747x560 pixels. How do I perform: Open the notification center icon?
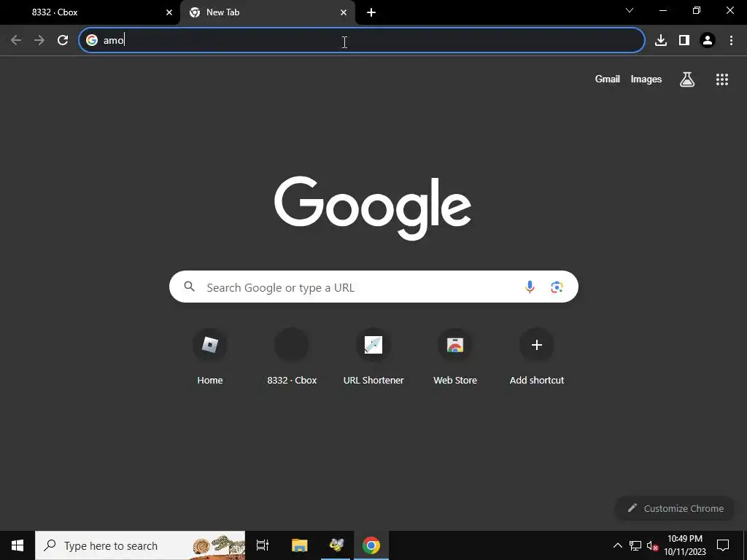[723, 545]
